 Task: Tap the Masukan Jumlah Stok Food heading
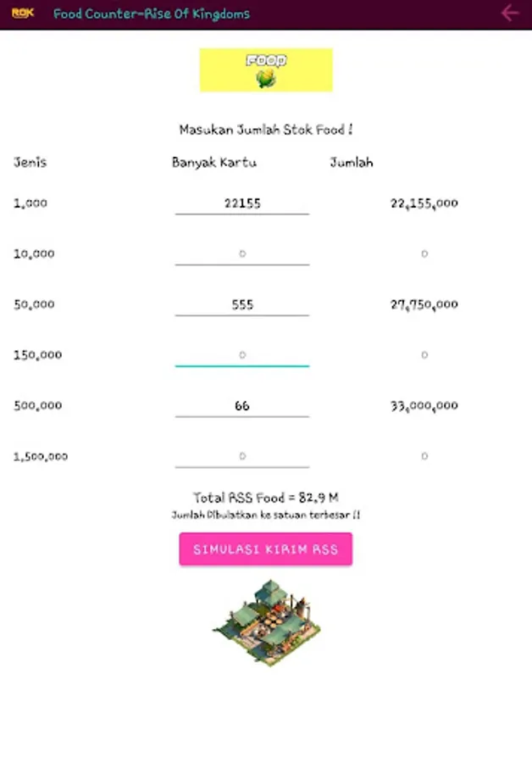click(266, 130)
